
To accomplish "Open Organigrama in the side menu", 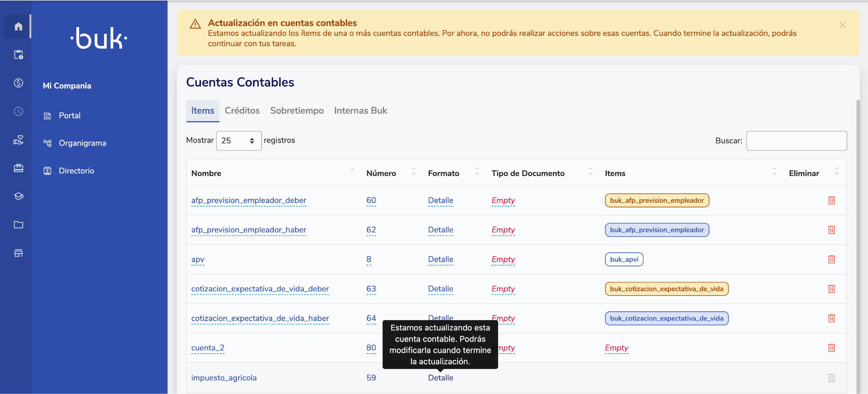I will click(82, 143).
